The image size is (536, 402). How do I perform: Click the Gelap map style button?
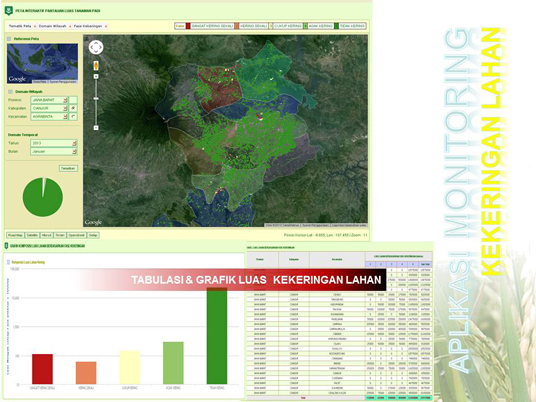point(93,235)
